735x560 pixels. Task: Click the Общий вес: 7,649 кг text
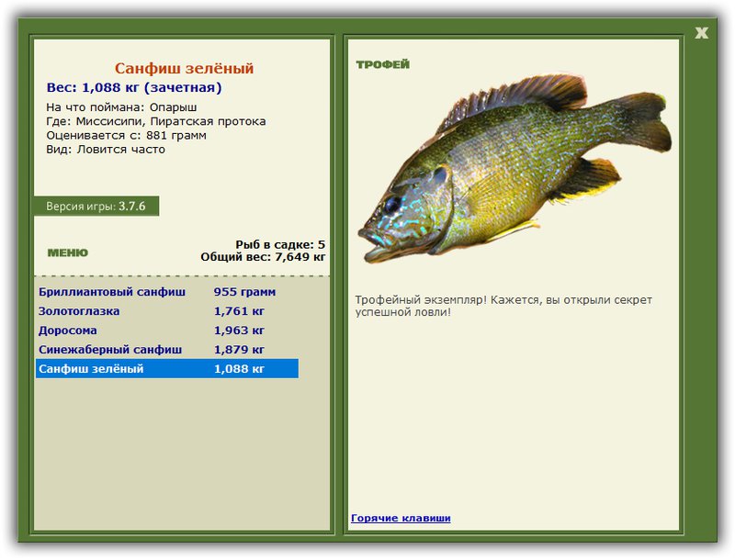coord(263,257)
